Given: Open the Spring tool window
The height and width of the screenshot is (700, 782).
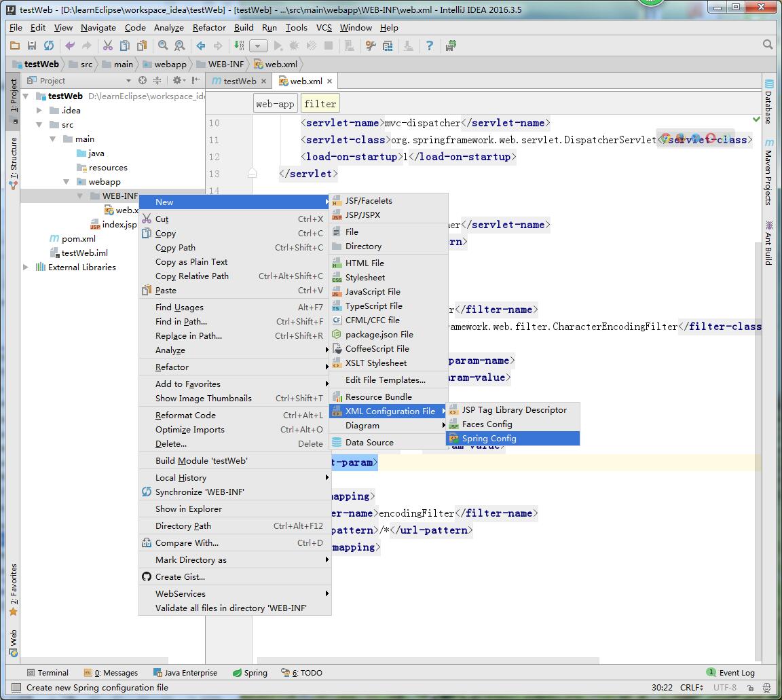Looking at the screenshot, I should click(x=250, y=673).
